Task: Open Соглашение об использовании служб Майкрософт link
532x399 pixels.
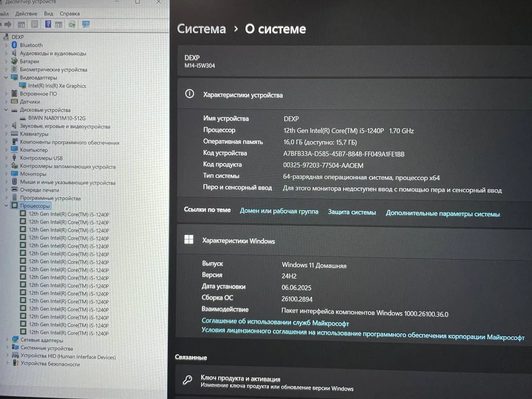Action: click(275, 322)
